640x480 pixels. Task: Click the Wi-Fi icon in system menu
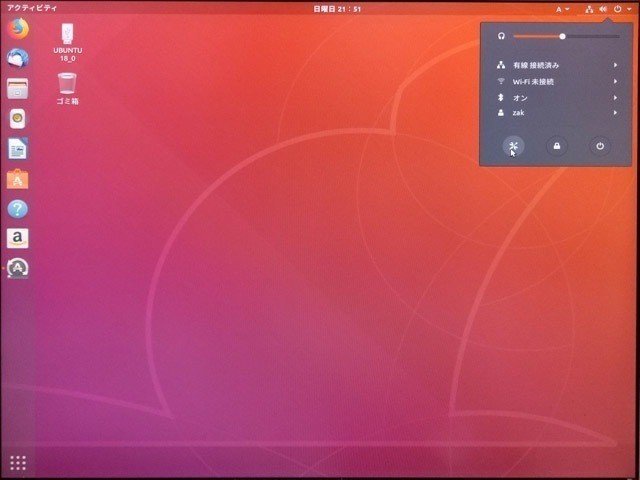[501, 81]
